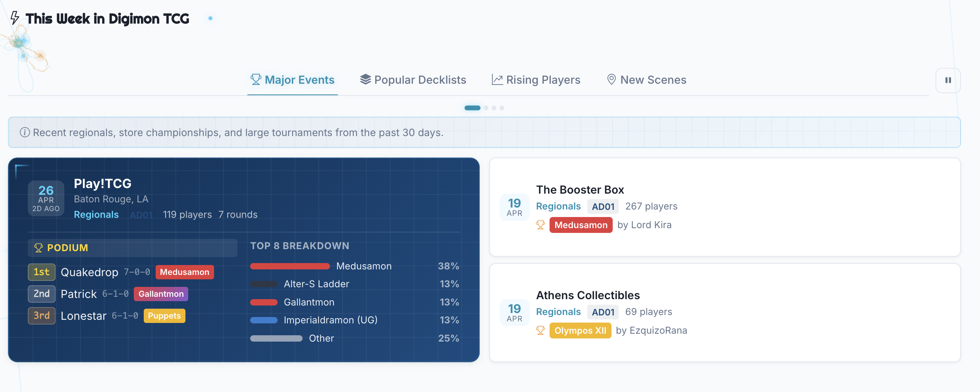Switch to the Rising Players tab

tap(536, 80)
